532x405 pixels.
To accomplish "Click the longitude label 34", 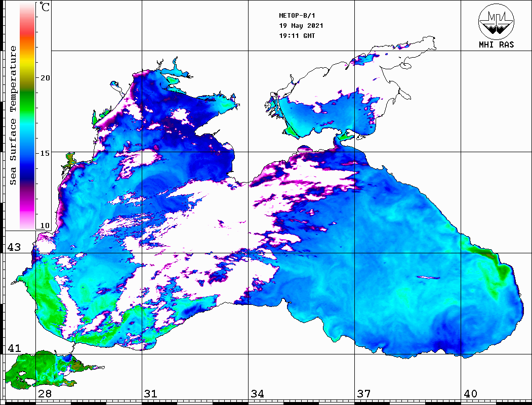I will 257,394.
